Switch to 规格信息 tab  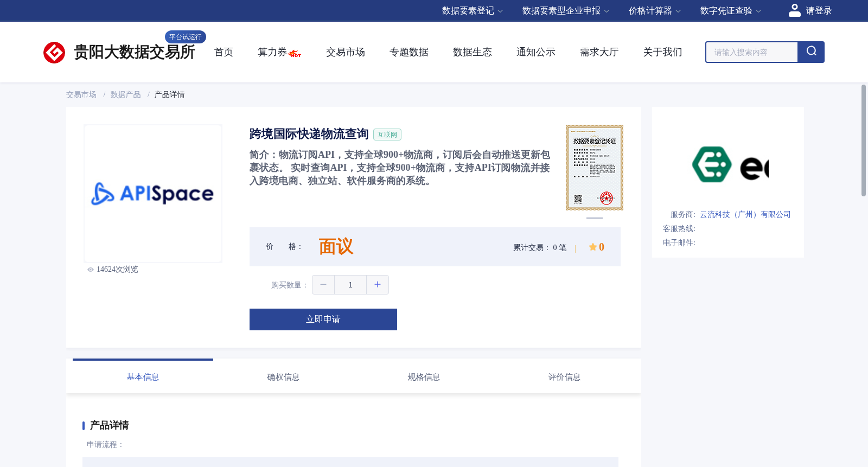click(424, 377)
